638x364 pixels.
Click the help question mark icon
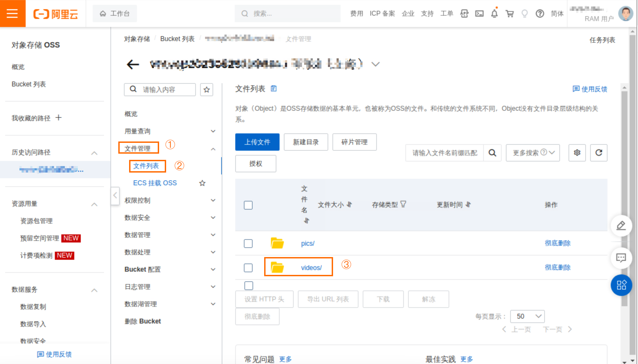540,14
